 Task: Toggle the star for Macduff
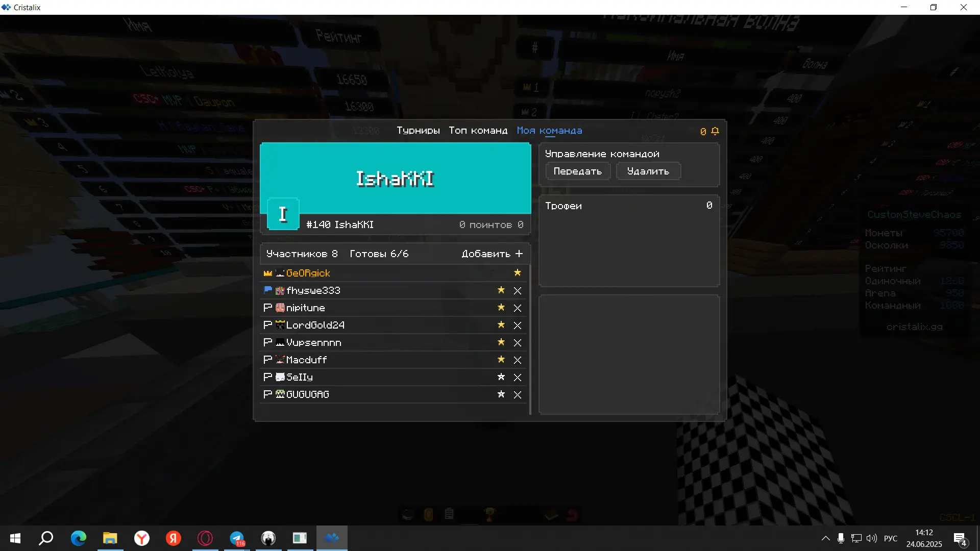pyautogui.click(x=501, y=360)
